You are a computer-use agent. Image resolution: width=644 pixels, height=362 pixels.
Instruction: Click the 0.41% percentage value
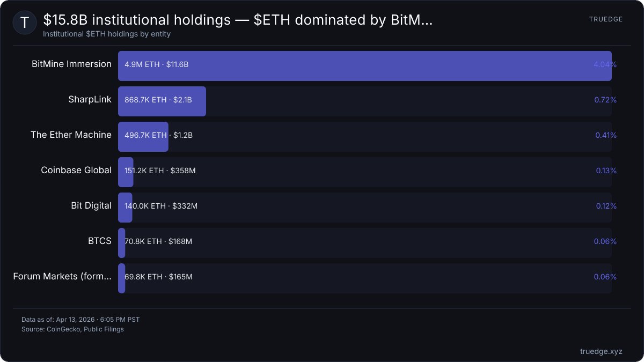pyautogui.click(x=606, y=135)
